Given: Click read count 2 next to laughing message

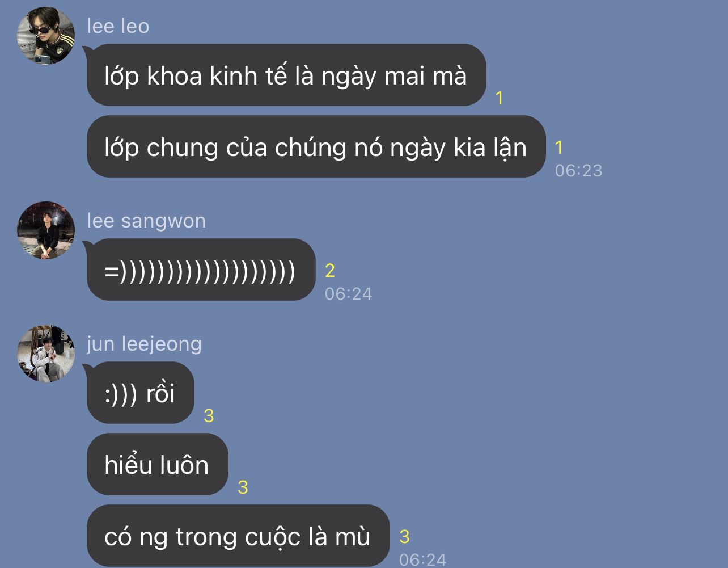Looking at the screenshot, I should pyautogui.click(x=330, y=271).
